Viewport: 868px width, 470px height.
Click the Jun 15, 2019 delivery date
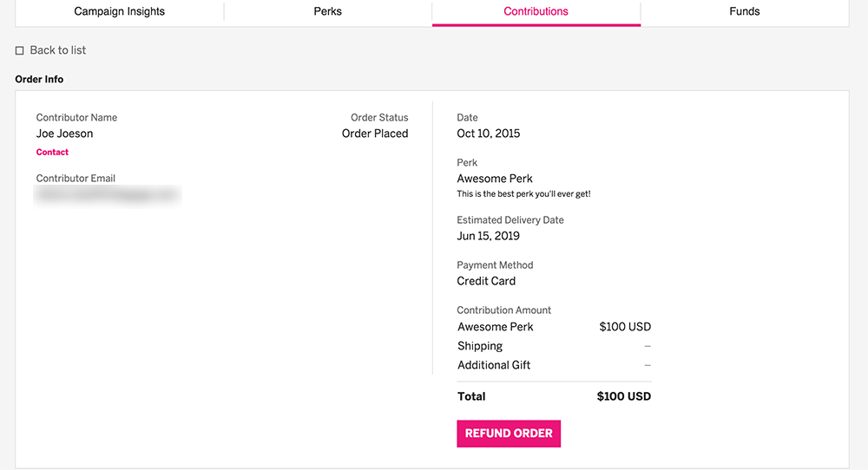pos(488,236)
